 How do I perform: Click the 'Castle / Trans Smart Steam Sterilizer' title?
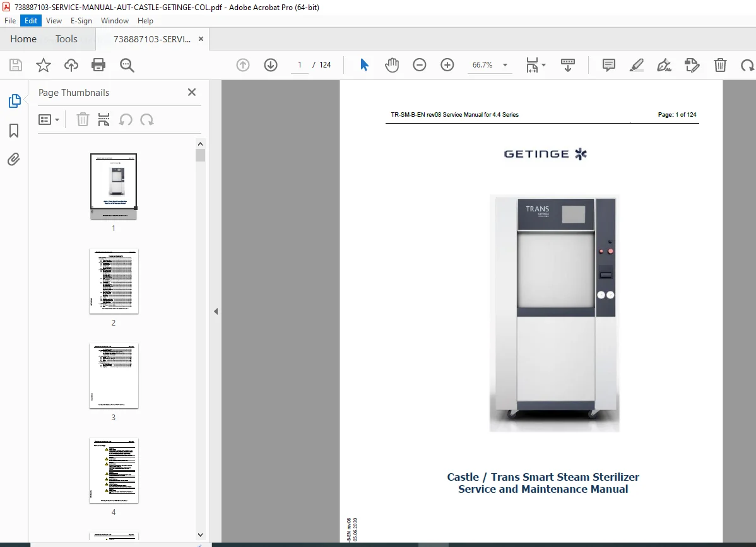(x=543, y=476)
